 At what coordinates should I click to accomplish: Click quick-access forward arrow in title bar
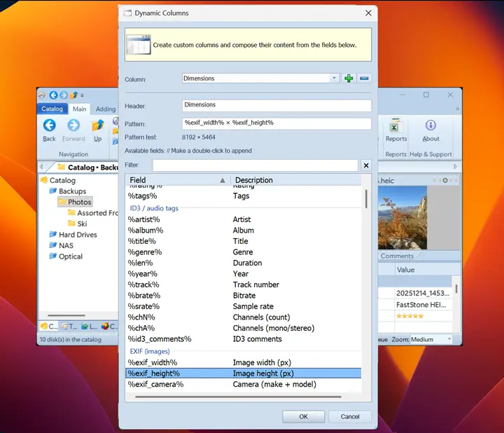pos(64,95)
